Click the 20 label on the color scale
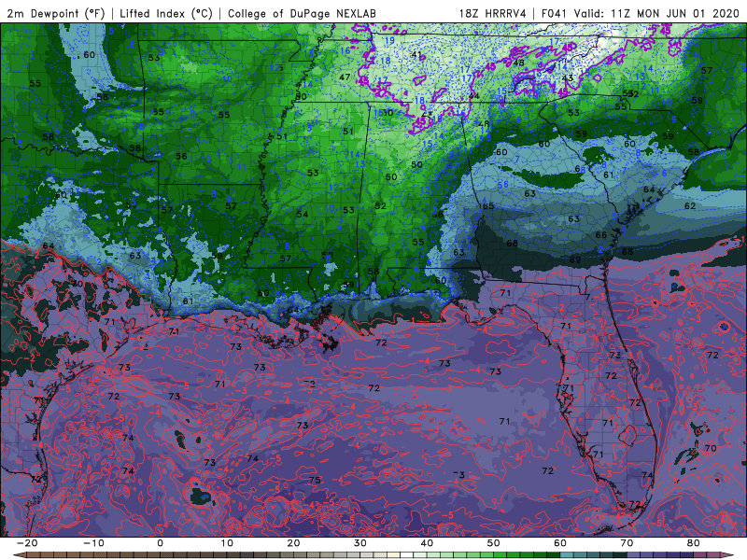The width and height of the screenshot is (747, 560). pos(293,543)
